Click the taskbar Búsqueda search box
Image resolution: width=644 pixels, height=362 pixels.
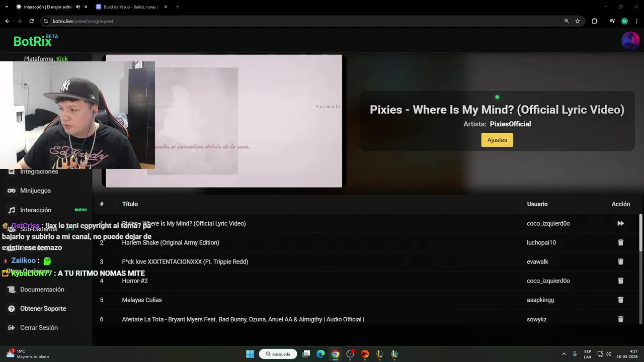(278, 354)
